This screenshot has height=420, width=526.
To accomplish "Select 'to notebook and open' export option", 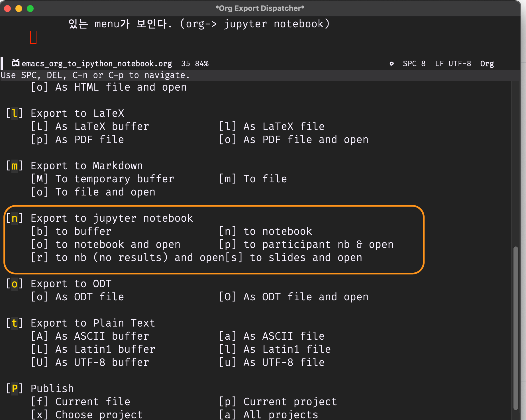I will click(x=105, y=244).
